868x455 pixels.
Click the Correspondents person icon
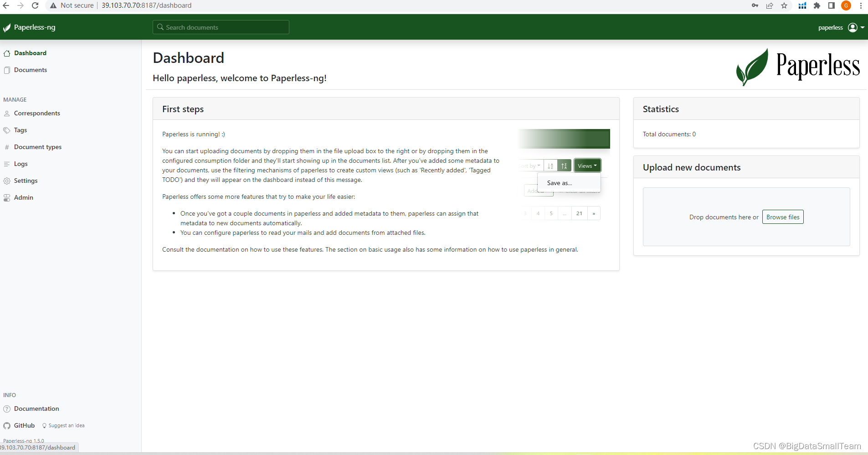pos(7,114)
